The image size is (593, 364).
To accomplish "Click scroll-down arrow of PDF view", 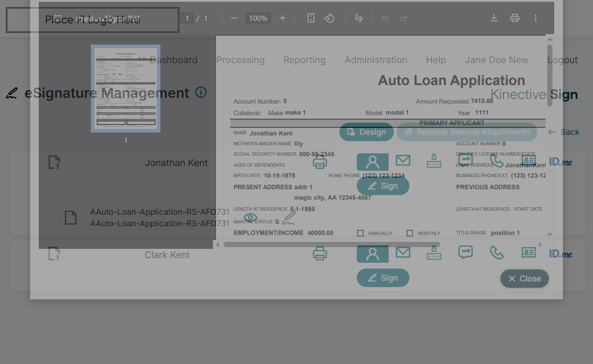I will click(x=550, y=234).
